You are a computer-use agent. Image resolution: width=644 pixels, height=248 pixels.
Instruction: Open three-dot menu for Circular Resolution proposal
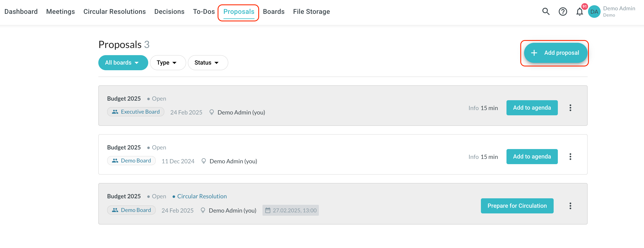click(x=570, y=206)
